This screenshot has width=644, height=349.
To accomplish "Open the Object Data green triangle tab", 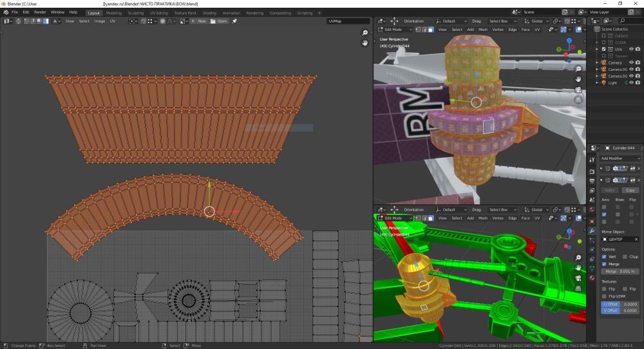I will click(592, 268).
